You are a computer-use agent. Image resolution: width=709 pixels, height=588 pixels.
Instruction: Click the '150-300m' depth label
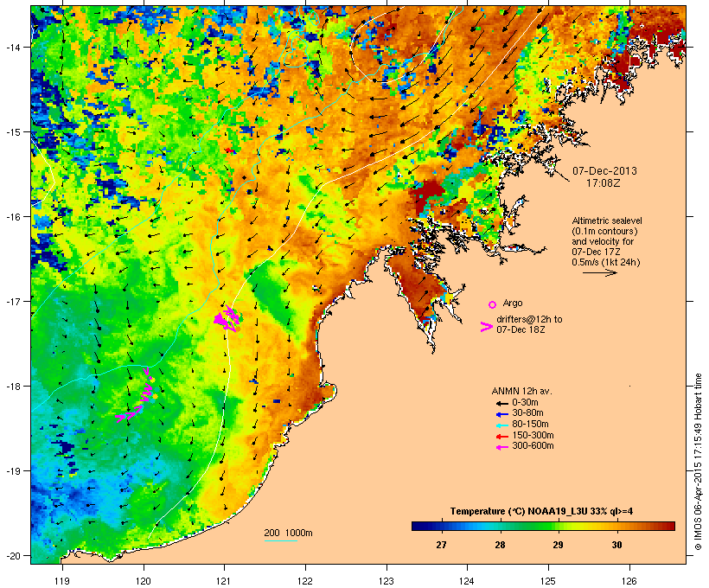[533, 435]
